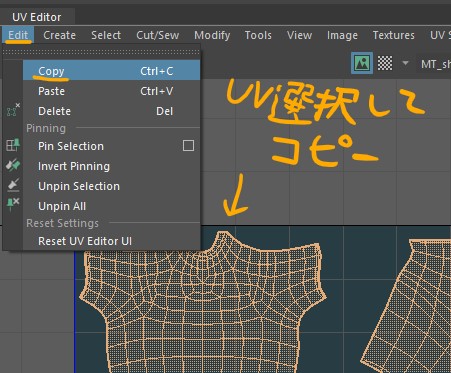Select the Delete menu entry
Screen dimensions: 451x373
tap(112, 111)
